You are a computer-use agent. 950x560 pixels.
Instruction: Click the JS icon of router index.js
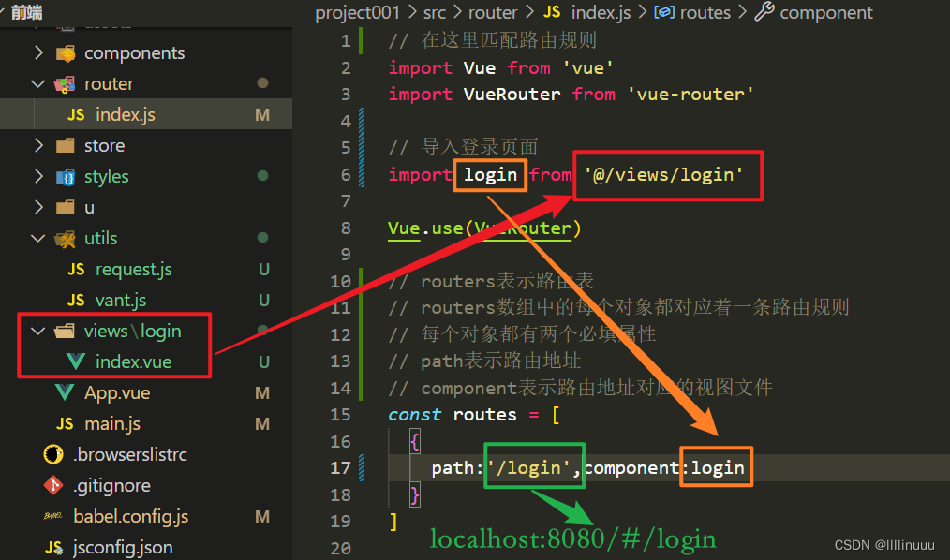tap(76, 114)
